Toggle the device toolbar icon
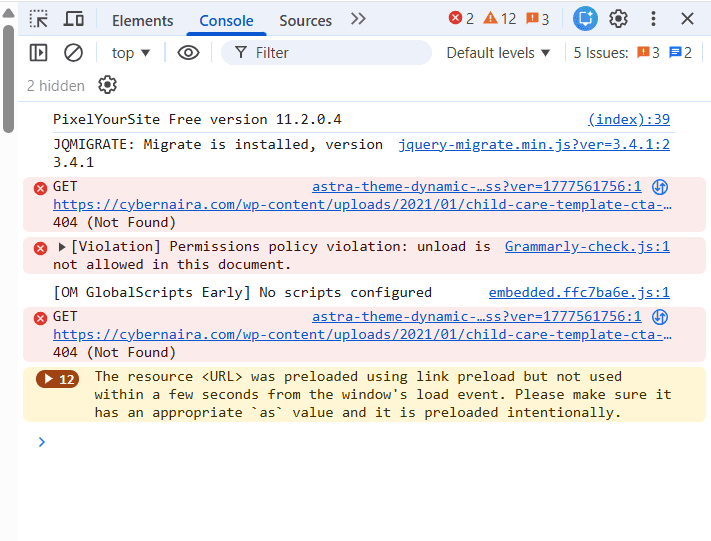Viewport: 711px width, 541px height. [x=73, y=19]
